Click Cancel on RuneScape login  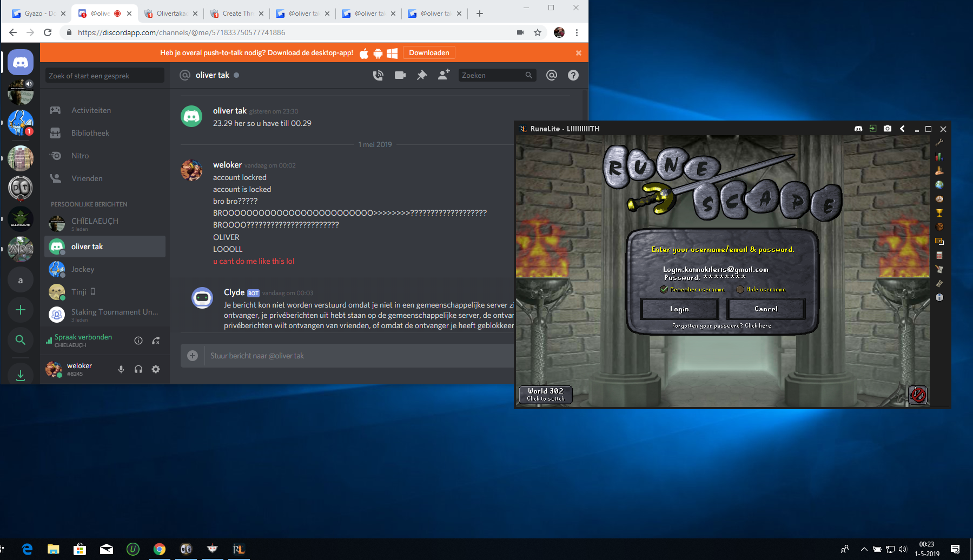[x=766, y=309]
